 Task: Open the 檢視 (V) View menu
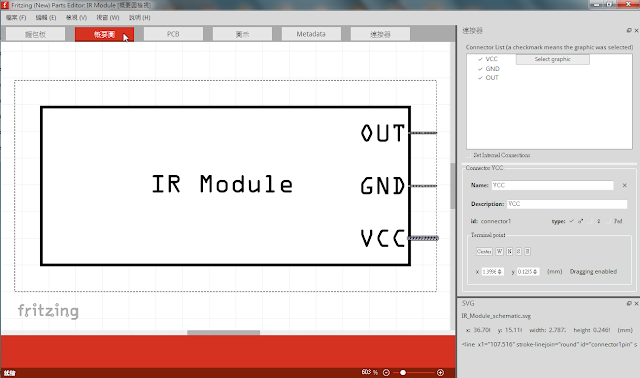click(x=76, y=18)
